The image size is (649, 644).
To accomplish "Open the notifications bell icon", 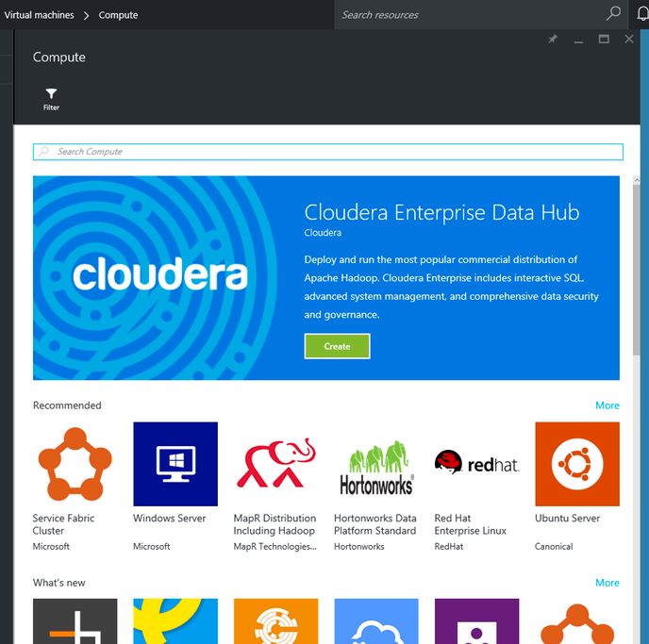I will click(x=643, y=14).
